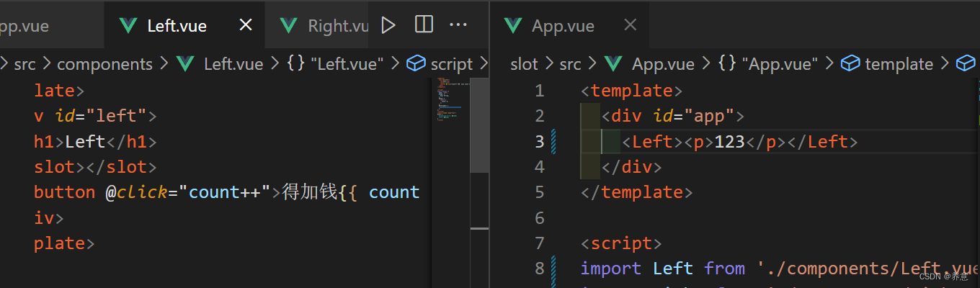
Task: Click the script cube icon in left breadcrumb
Action: 416,64
